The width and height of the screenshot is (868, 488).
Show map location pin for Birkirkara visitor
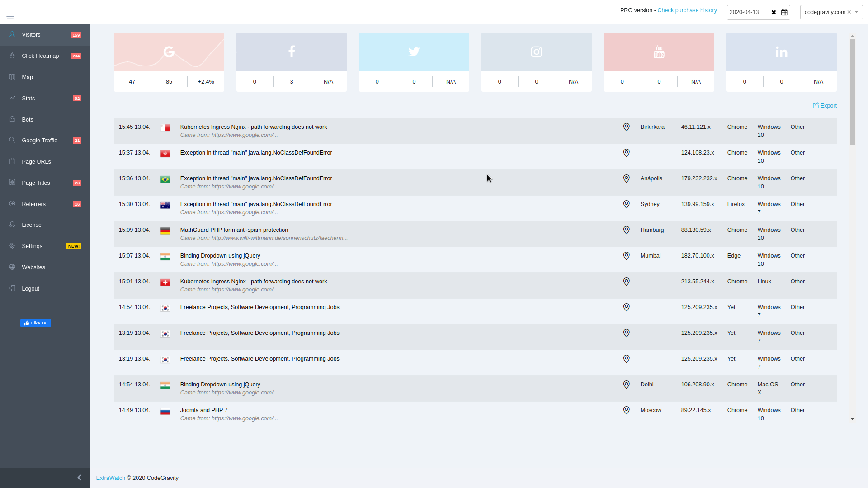pos(627,127)
